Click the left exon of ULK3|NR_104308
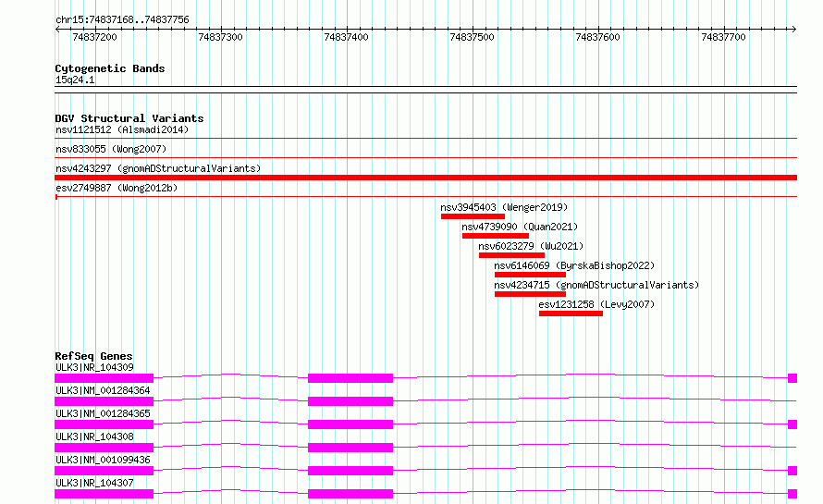This screenshot has height=504, width=823. 104,448
